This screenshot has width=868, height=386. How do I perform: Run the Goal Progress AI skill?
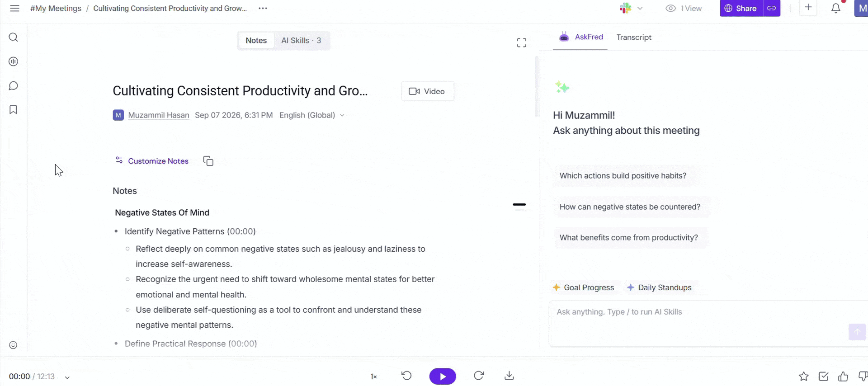tap(584, 287)
